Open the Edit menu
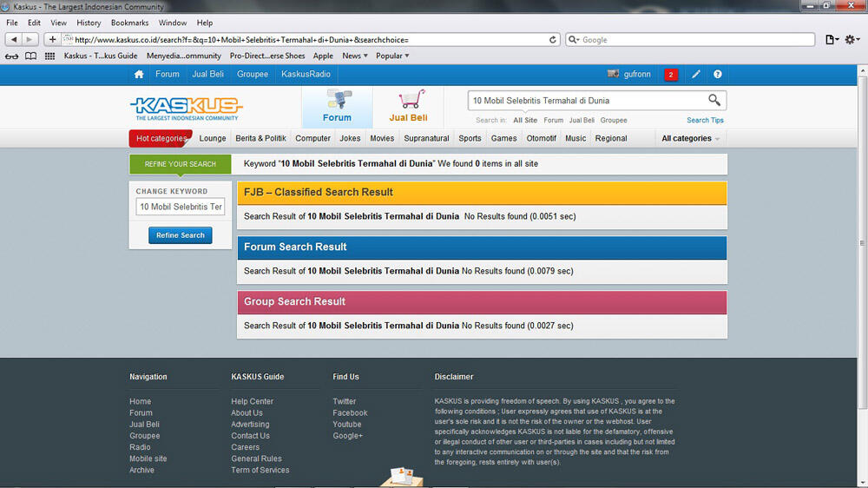The image size is (868, 488). [x=35, y=23]
